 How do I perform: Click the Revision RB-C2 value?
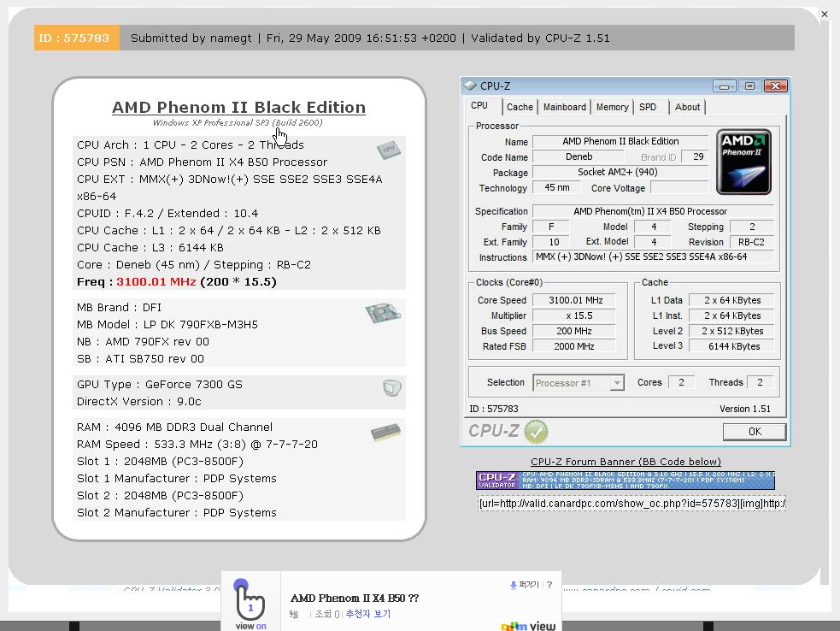752,242
